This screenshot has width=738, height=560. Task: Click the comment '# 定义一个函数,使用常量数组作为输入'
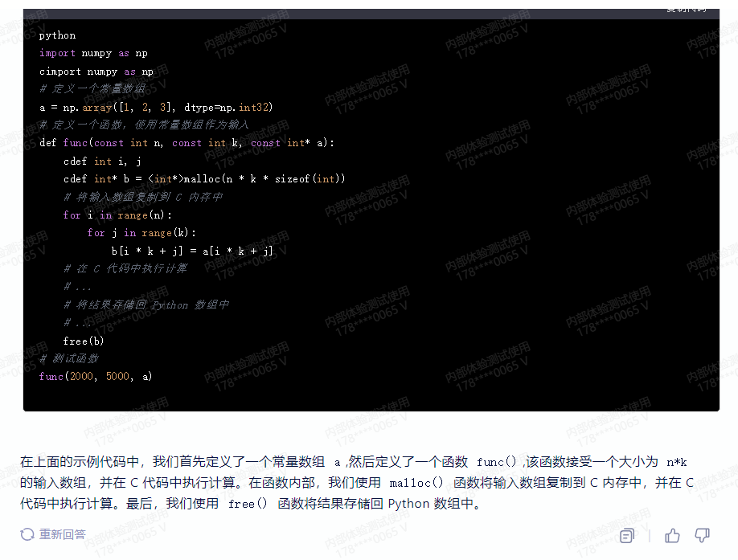(144, 125)
